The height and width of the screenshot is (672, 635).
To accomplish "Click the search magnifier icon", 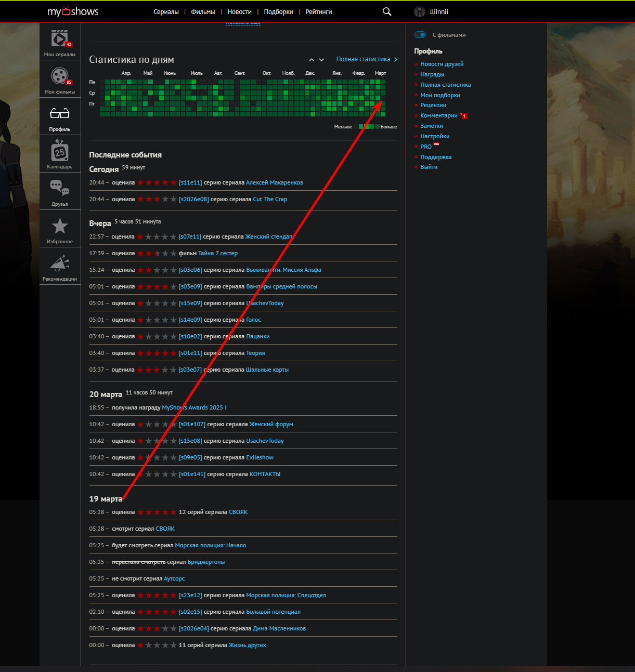I will (x=387, y=11).
